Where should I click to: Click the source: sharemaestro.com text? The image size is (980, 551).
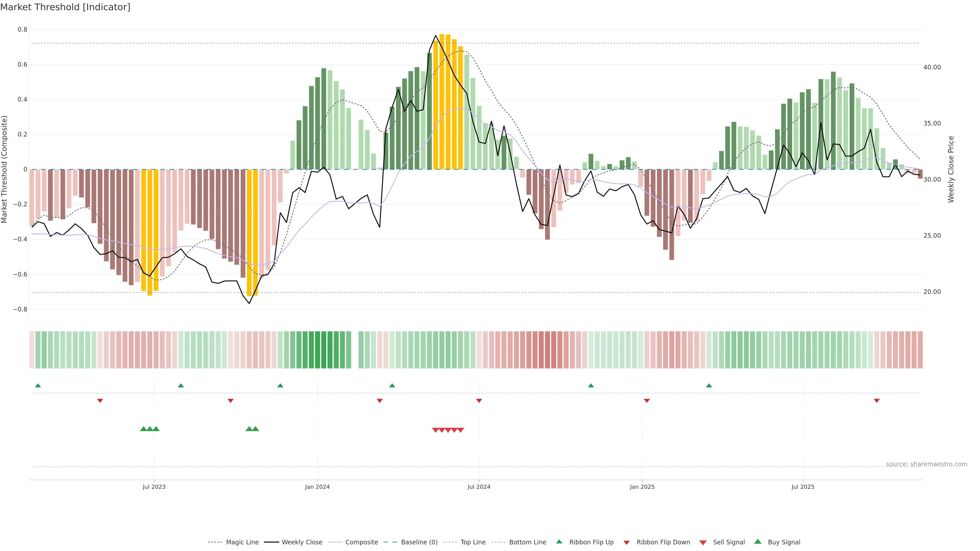(926, 464)
